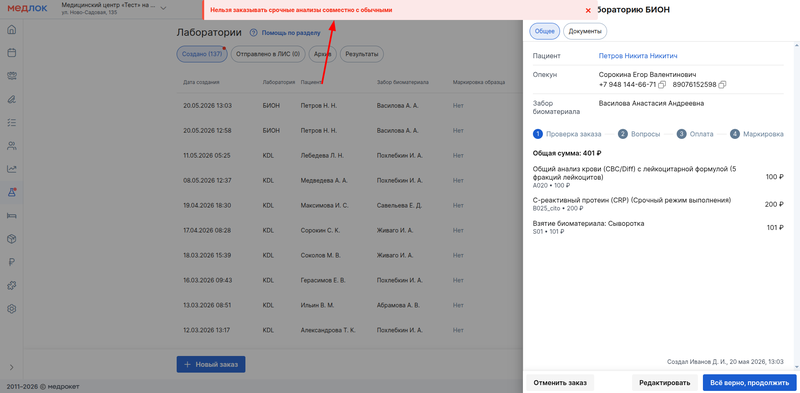The image size is (800, 393).
Task: Click the С-реактивный протеин (CRP) order item
Action: (x=658, y=204)
